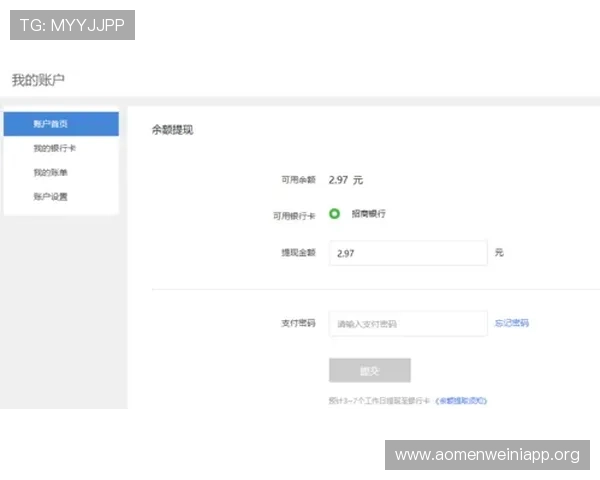
Task: Go to 我的银行卡 in sidebar
Action: point(54,148)
